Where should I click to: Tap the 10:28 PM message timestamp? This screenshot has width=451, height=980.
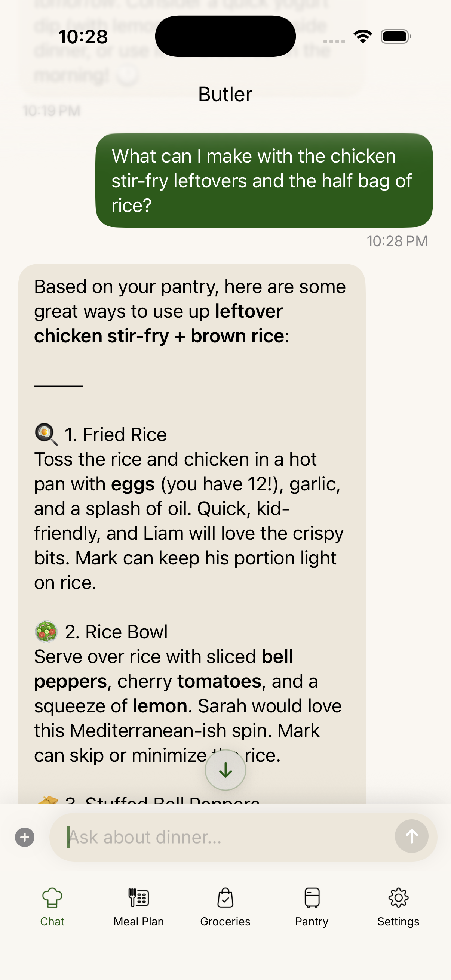(x=397, y=241)
